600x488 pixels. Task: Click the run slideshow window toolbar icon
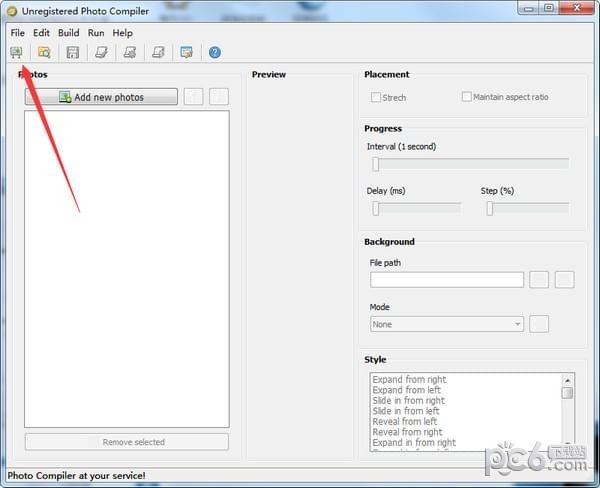tap(187, 52)
